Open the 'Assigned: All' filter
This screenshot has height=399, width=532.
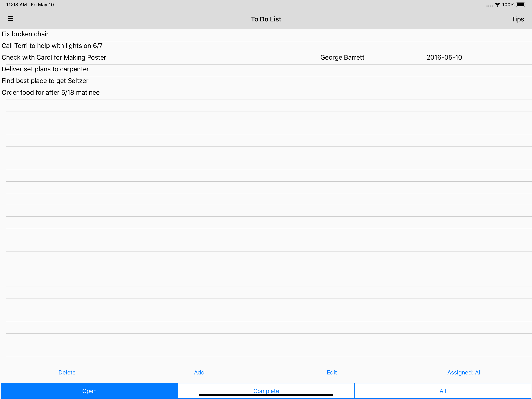[x=464, y=372]
